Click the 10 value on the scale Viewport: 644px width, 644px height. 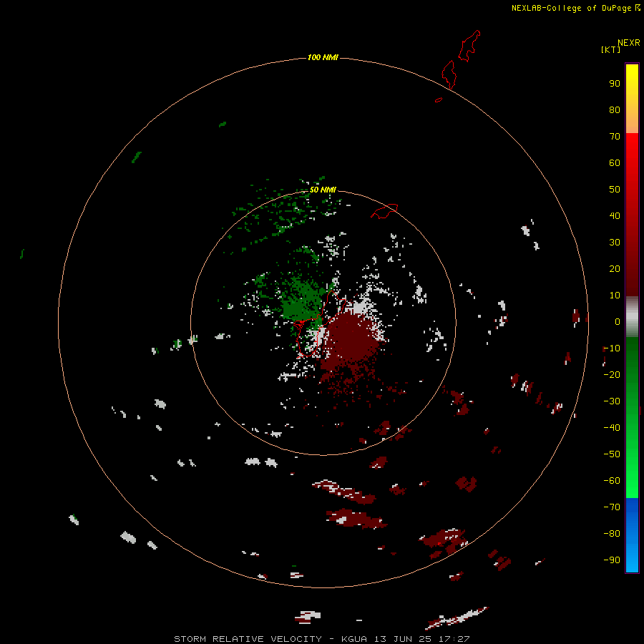point(615,296)
